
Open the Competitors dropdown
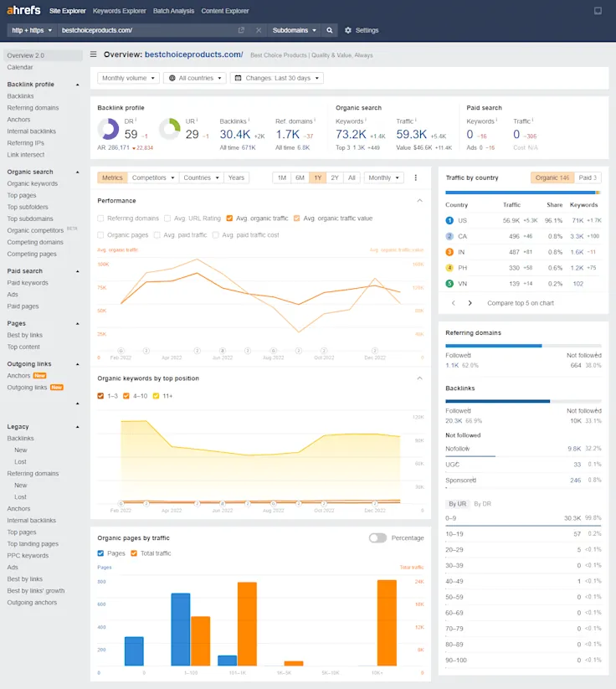(x=153, y=177)
